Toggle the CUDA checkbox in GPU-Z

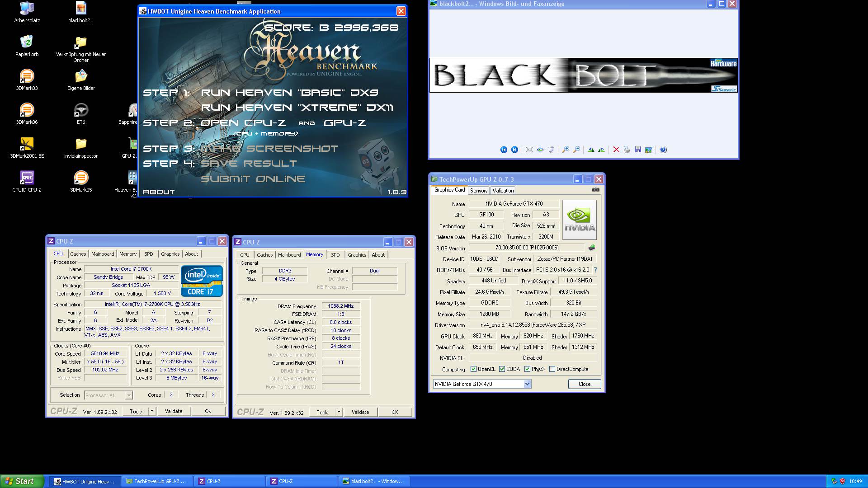click(502, 369)
